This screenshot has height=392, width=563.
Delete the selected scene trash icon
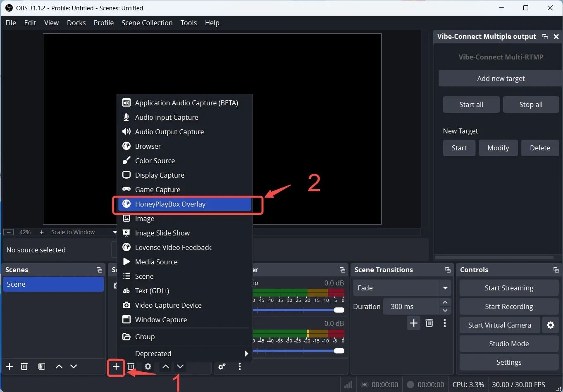(24, 366)
